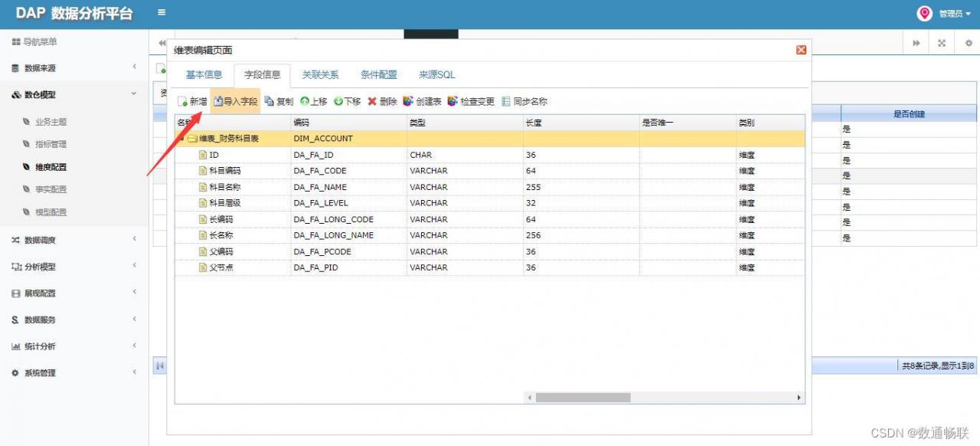
Task: Select the 科目编码 field row
Action: [490, 171]
